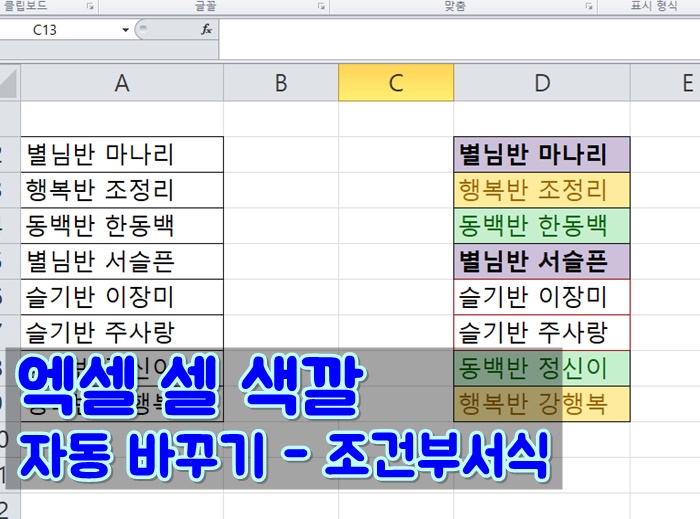Screen dimensions: 700x519
Task: Select cell '동백반 한동백' in column A
Action: coord(122,226)
